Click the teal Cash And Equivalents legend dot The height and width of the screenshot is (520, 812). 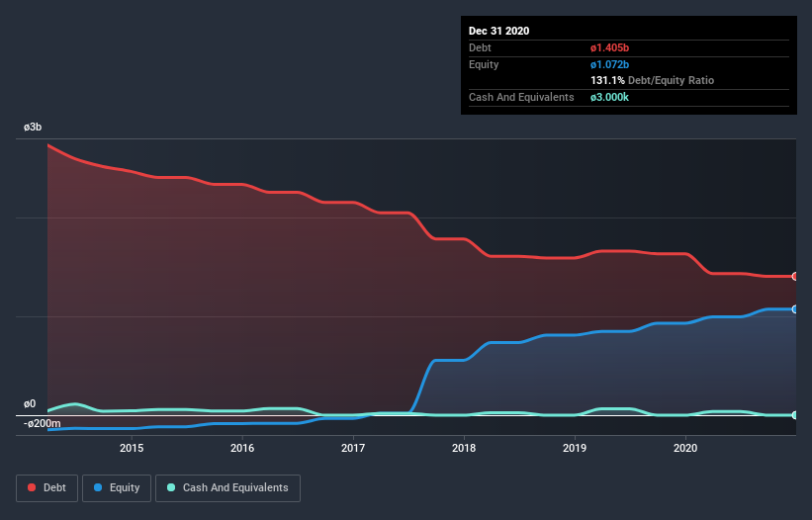171,488
